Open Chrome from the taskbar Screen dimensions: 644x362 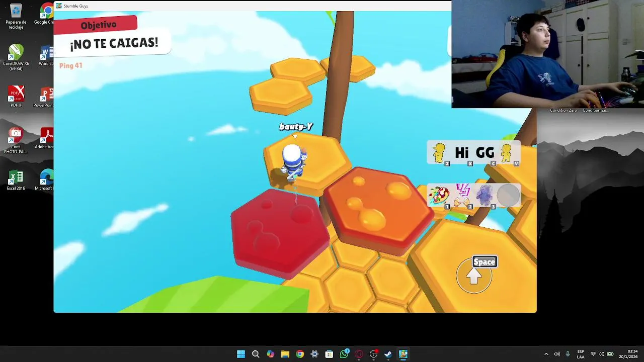(300, 354)
